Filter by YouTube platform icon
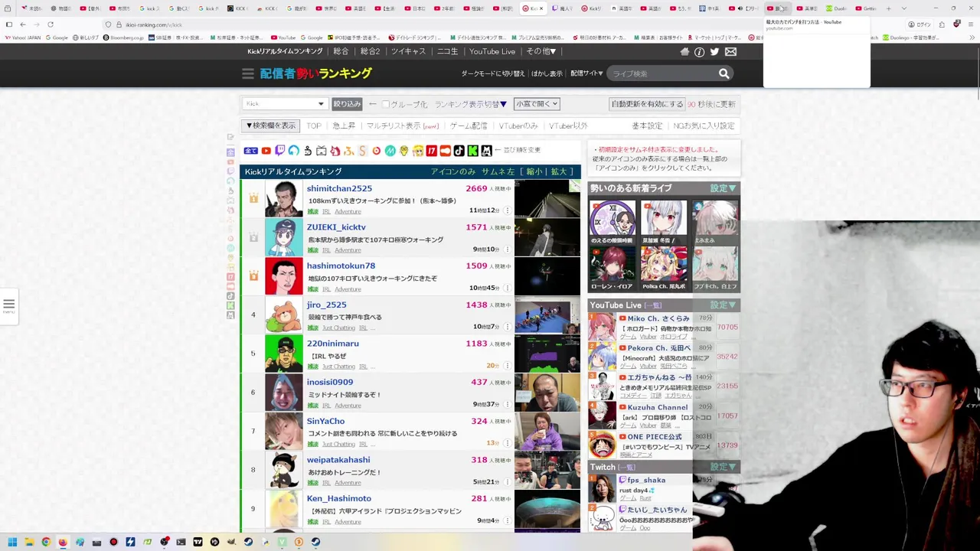 pyautogui.click(x=266, y=151)
